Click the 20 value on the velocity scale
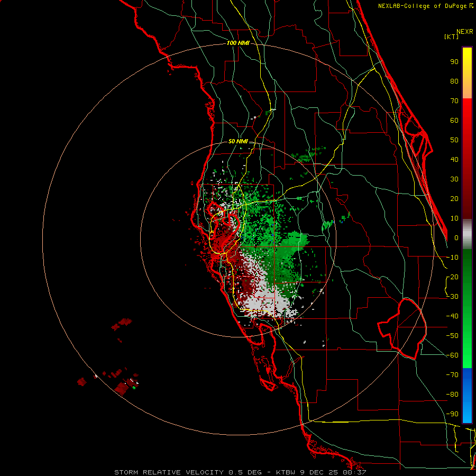Viewport: 476px width, 476px height. [454, 198]
